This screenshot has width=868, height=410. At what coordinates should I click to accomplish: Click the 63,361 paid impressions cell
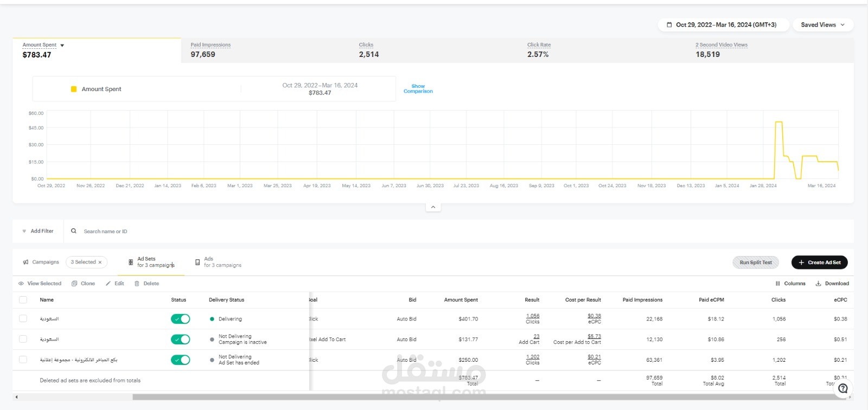click(654, 360)
